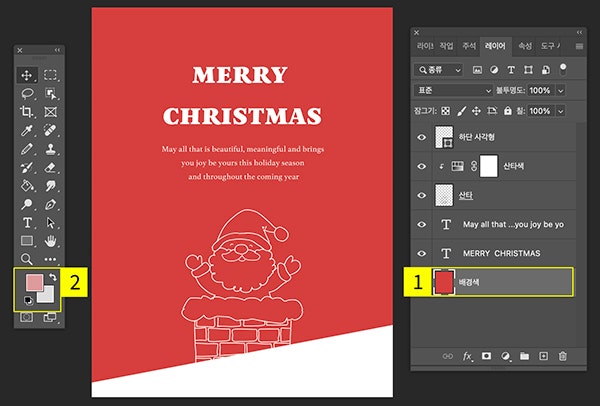Switch to the 도구 tab
Screen dimensions: 600x406
(549, 46)
